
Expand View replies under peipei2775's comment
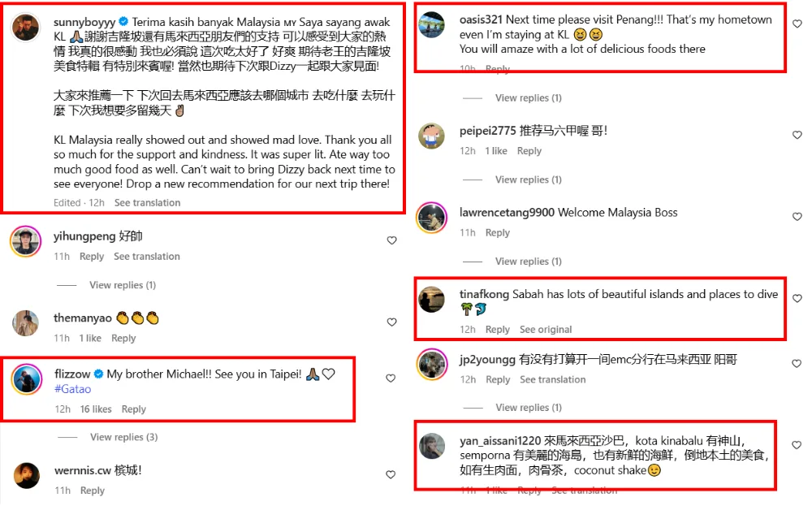[529, 179]
